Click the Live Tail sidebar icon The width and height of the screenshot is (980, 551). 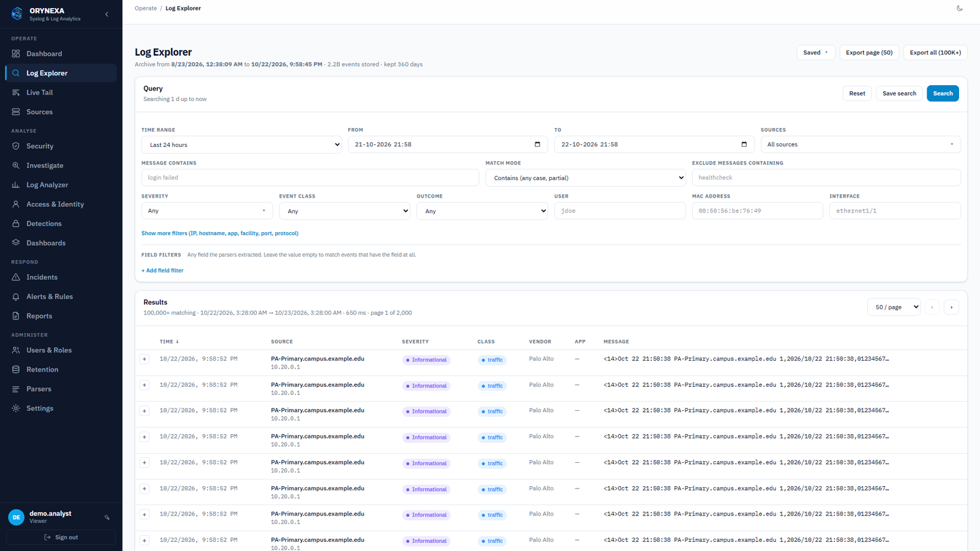(x=16, y=92)
